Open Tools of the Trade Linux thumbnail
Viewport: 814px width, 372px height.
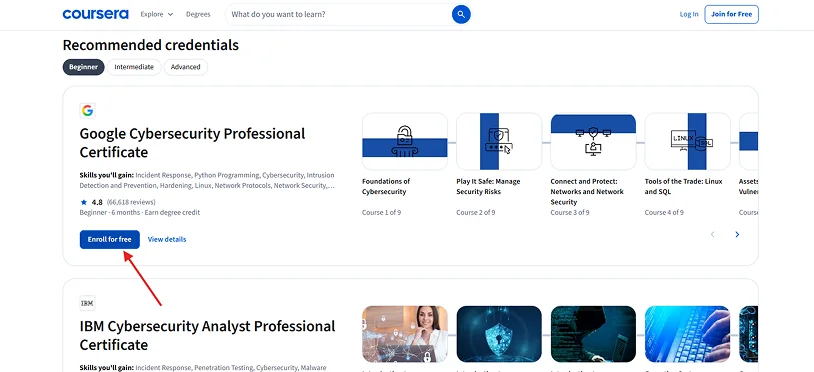[x=687, y=142]
